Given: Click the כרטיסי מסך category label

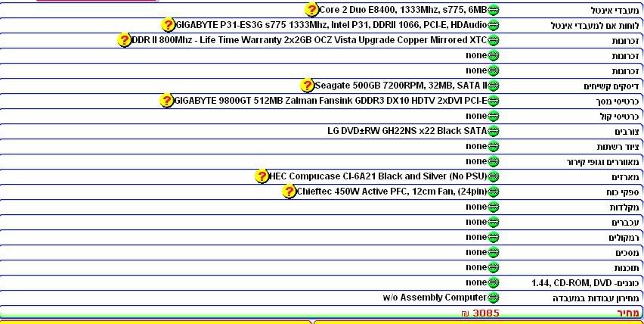Looking at the screenshot, I should (x=618, y=101).
